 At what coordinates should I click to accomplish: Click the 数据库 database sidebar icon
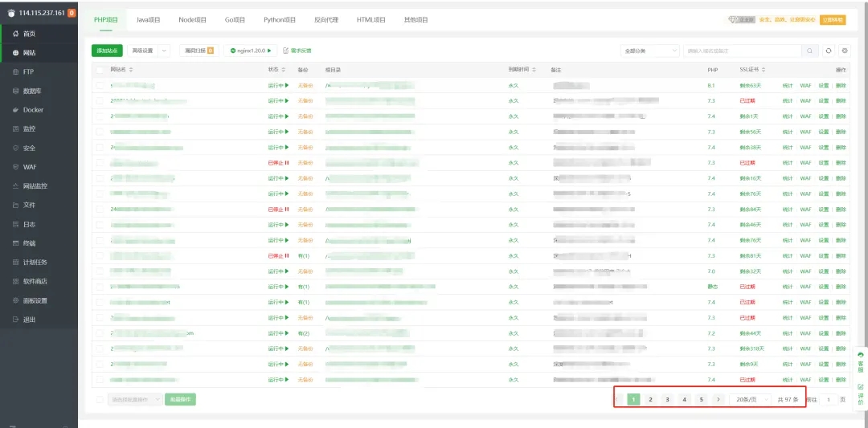point(15,91)
